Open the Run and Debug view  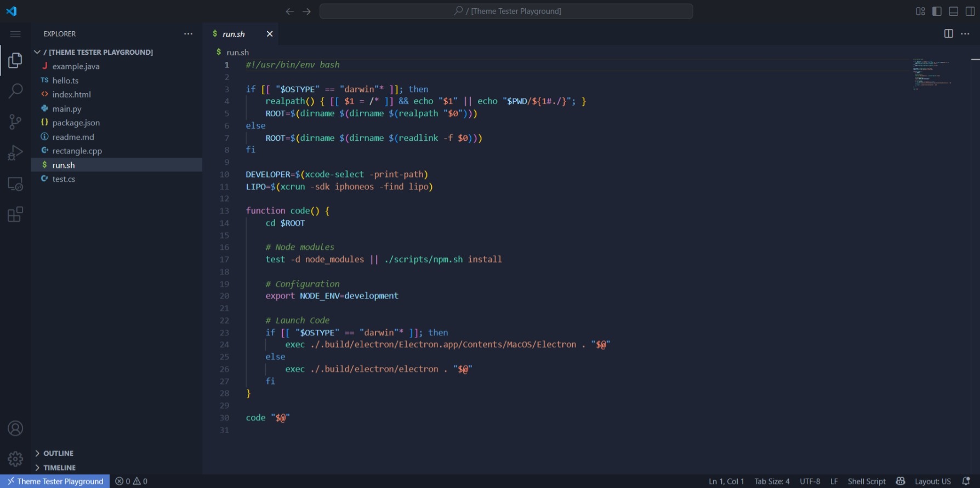pos(15,153)
